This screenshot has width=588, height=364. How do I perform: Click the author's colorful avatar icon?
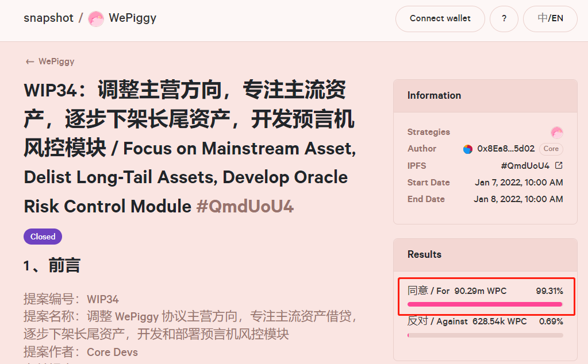point(468,149)
